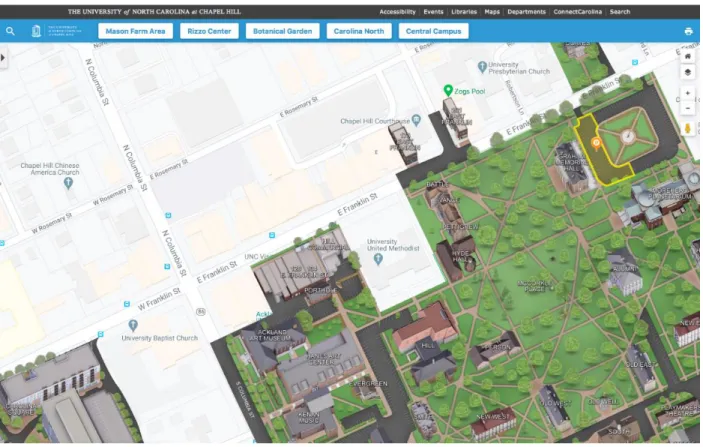
Task: Click University United Methodist pin
Action: point(378,259)
